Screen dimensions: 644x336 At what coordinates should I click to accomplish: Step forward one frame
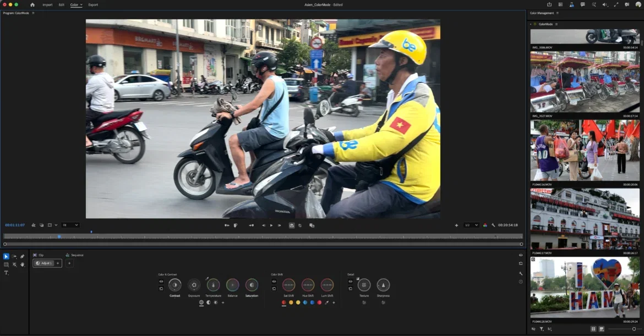(x=279, y=225)
